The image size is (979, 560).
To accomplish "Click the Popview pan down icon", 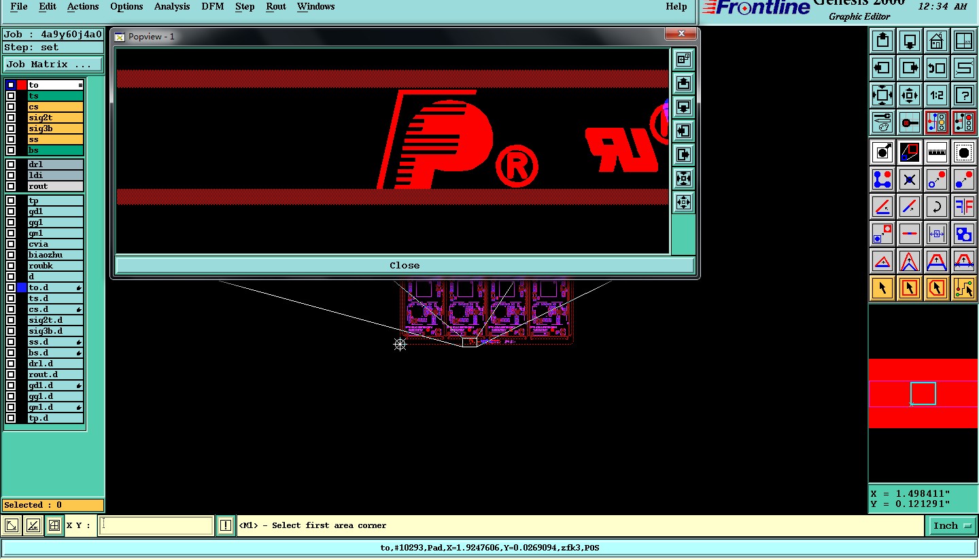I will 683,107.
